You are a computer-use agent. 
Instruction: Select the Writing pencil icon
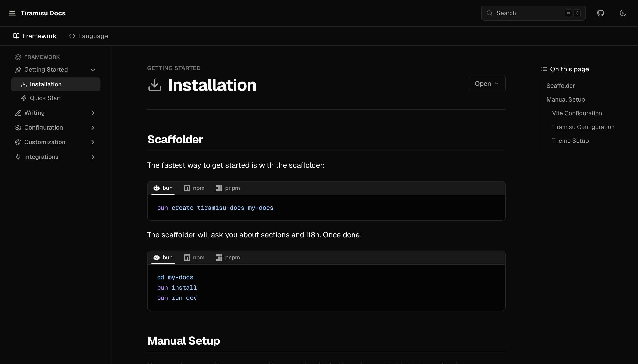(18, 113)
